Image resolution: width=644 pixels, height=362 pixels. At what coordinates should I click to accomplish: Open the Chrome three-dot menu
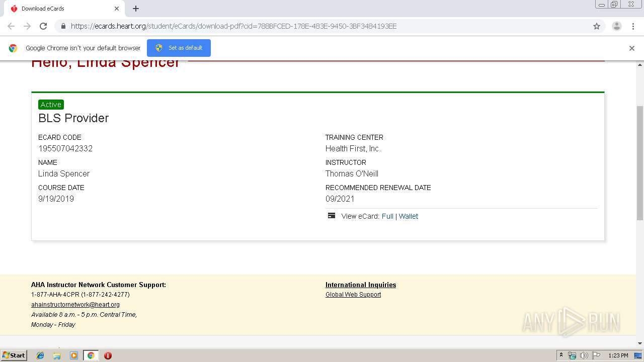[633, 26]
